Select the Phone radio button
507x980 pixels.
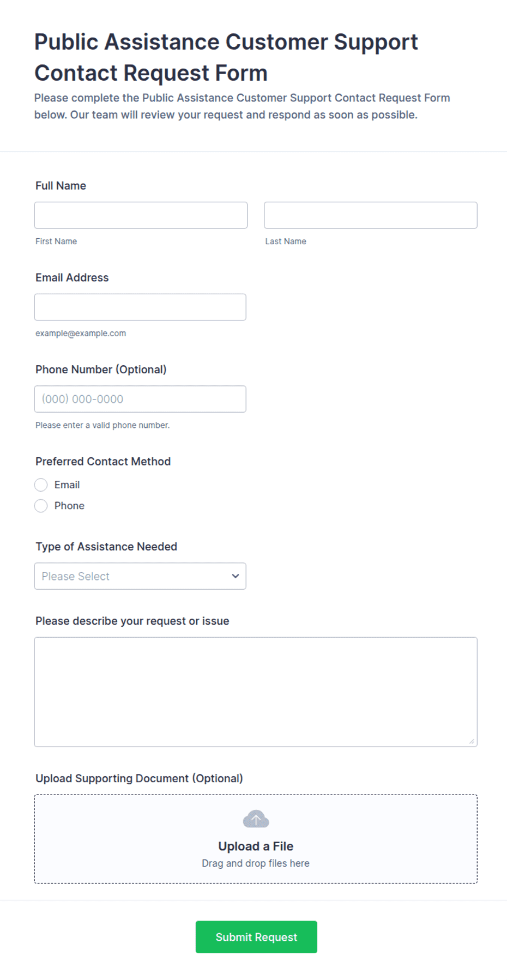point(41,506)
